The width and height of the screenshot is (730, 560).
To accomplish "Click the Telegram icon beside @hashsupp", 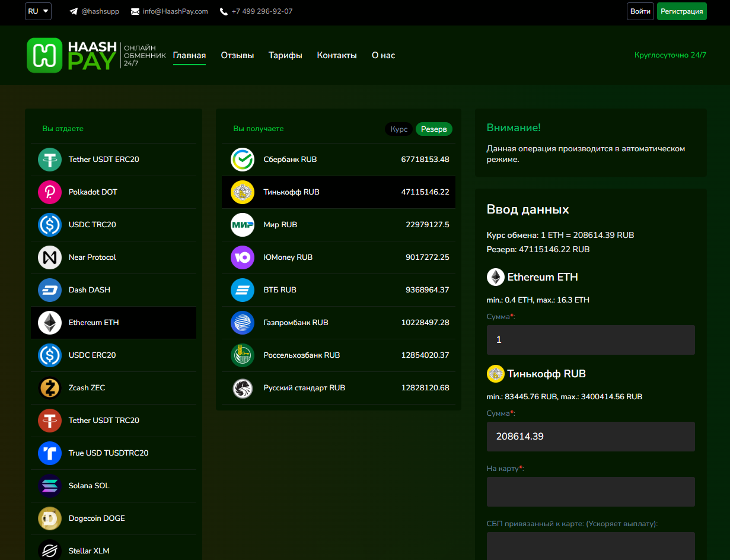I will (74, 11).
